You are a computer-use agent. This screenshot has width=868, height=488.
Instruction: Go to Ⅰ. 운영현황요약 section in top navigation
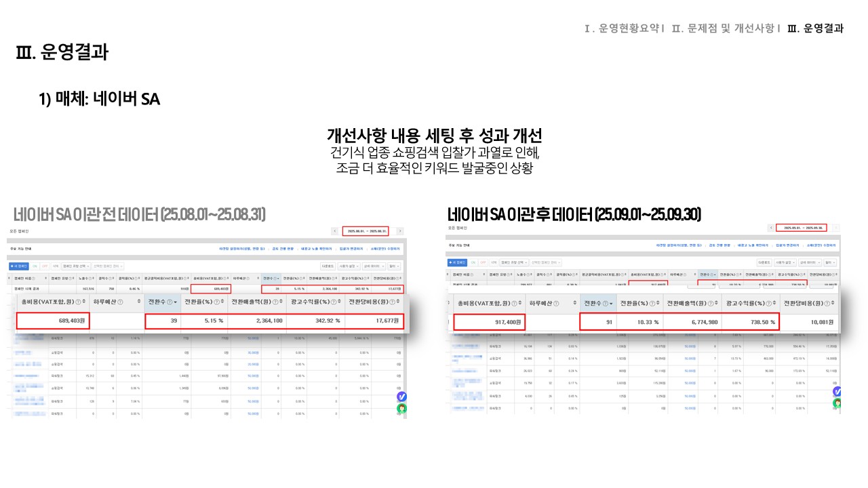click(x=624, y=28)
